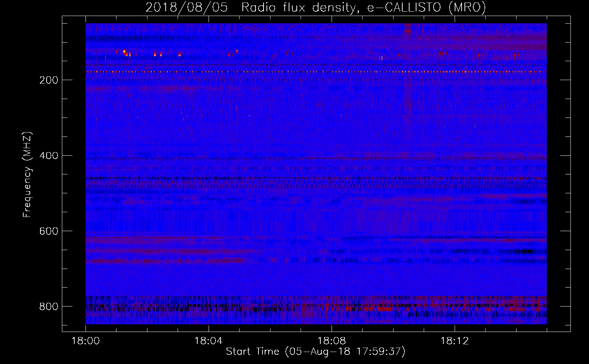
Task: Click the '18:04' time tick label
Action: click(x=209, y=341)
